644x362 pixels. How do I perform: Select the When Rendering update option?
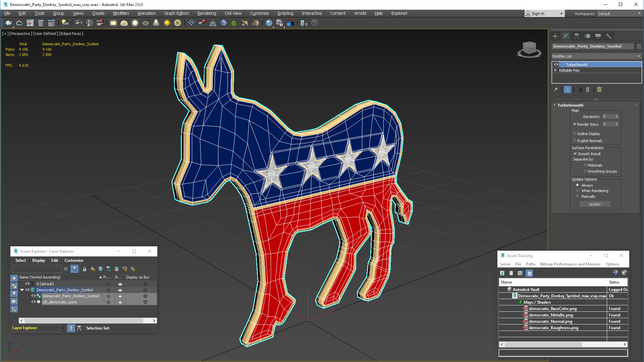tap(577, 191)
